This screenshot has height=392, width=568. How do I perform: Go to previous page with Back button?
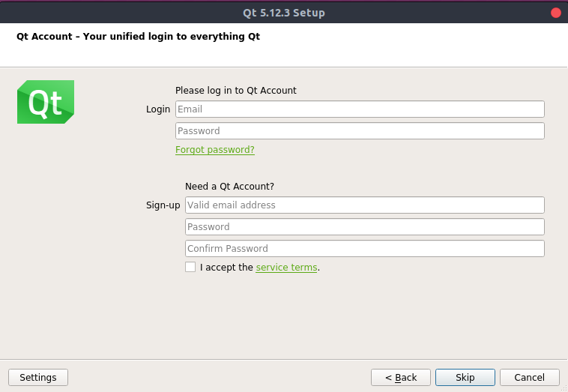pos(401,378)
